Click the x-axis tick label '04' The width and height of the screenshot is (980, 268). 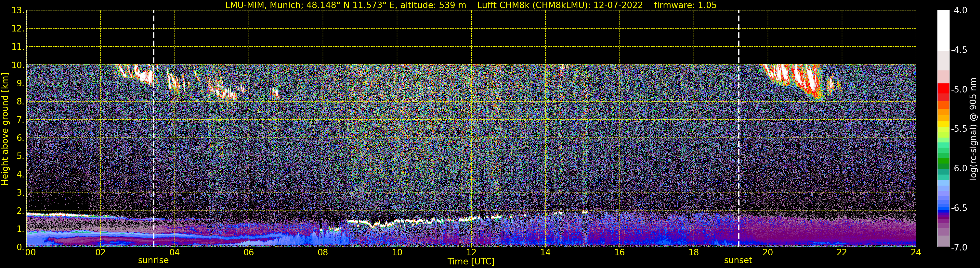[x=175, y=252]
